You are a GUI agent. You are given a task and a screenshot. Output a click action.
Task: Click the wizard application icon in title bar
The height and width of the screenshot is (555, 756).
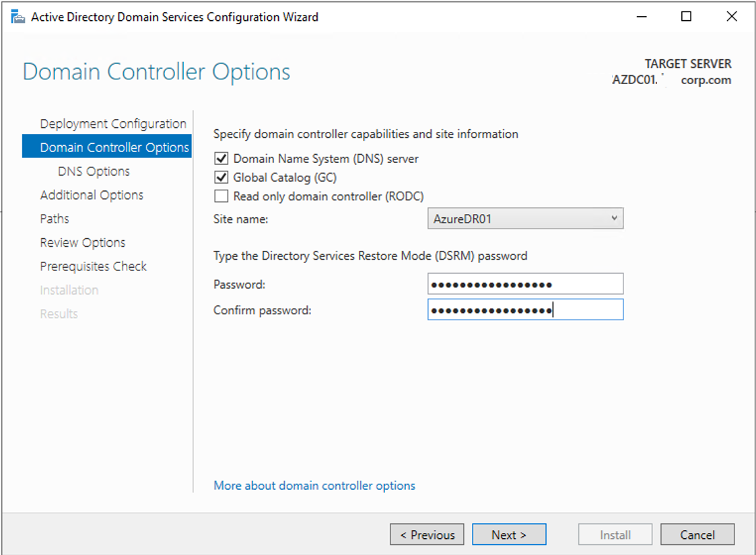[18, 17]
